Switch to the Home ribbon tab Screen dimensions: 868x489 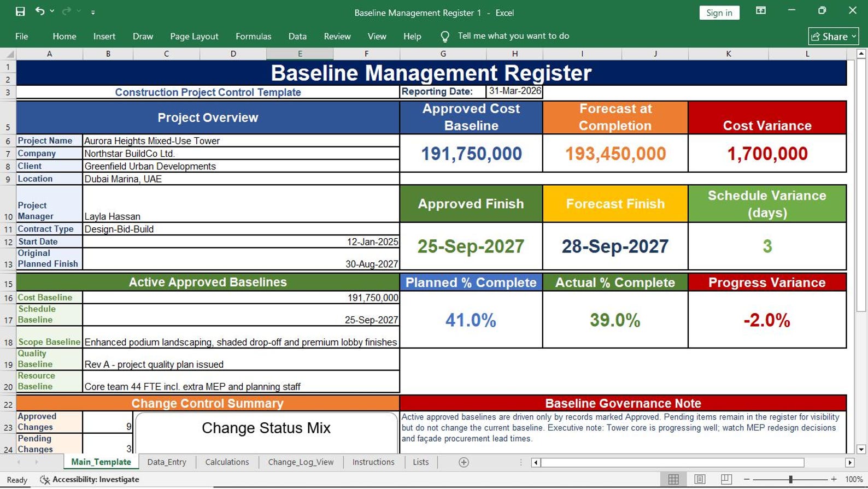64,36
